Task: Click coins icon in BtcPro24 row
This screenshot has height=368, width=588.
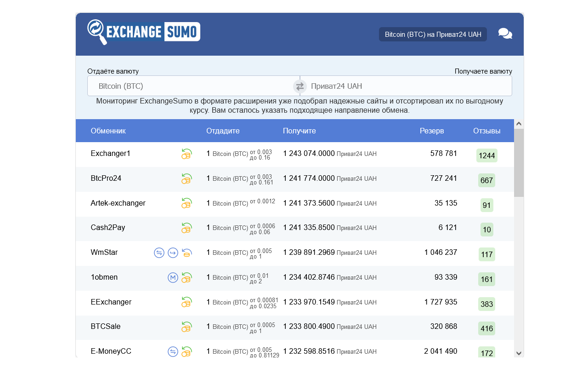Action: 187,178
